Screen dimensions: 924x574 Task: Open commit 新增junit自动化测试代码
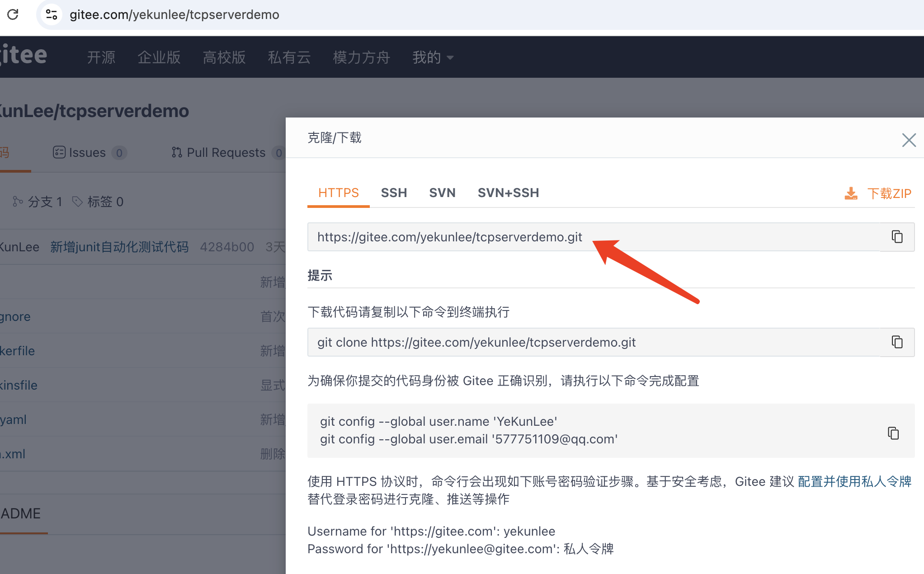coord(119,247)
